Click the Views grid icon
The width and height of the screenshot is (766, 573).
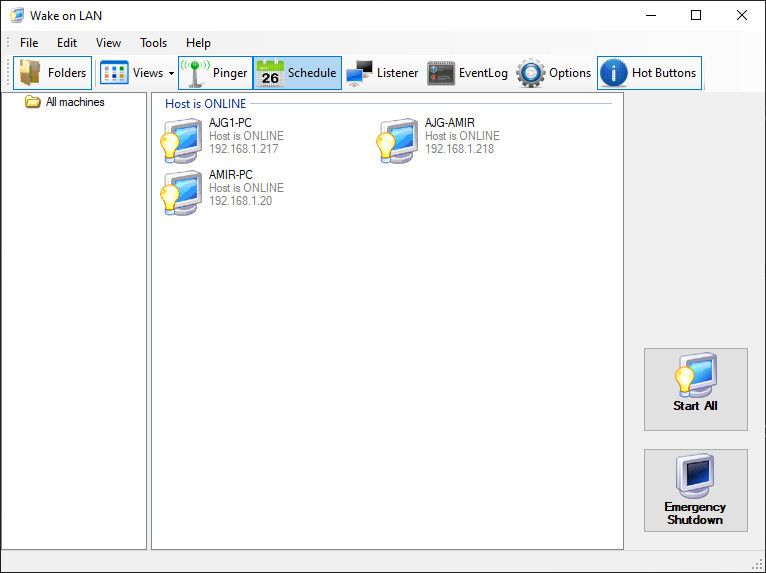pyautogui.click(x=114, y=73)
